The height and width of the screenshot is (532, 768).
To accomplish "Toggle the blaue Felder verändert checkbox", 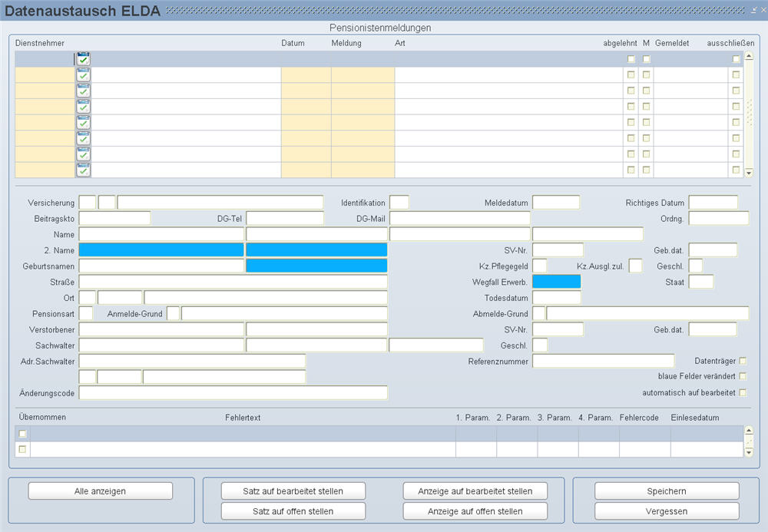I will coord(742,376).
